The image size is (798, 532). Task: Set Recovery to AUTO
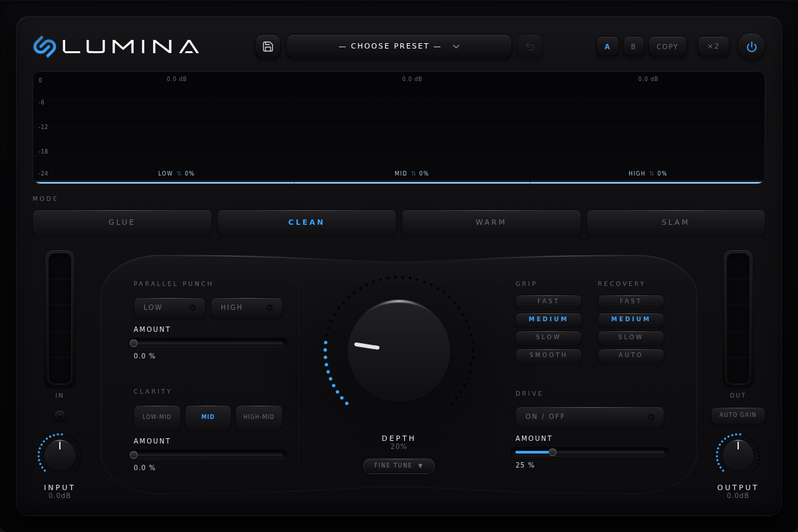631,355
